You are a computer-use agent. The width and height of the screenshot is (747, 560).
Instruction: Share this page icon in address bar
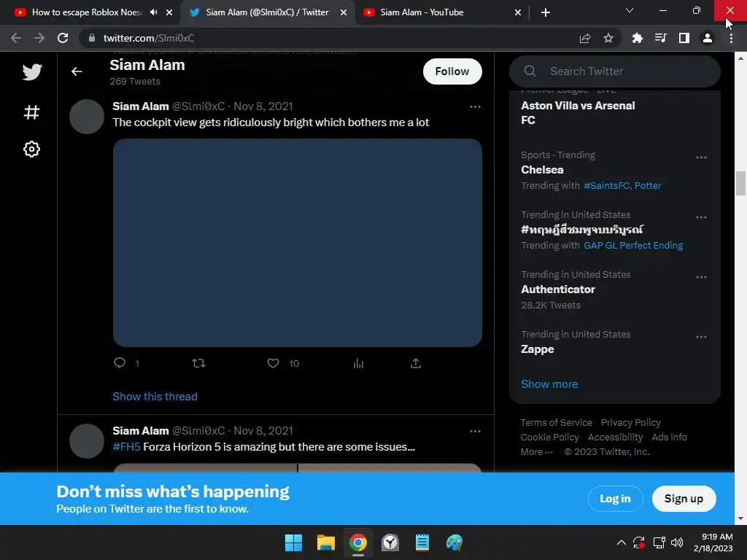tap(585, 38)
